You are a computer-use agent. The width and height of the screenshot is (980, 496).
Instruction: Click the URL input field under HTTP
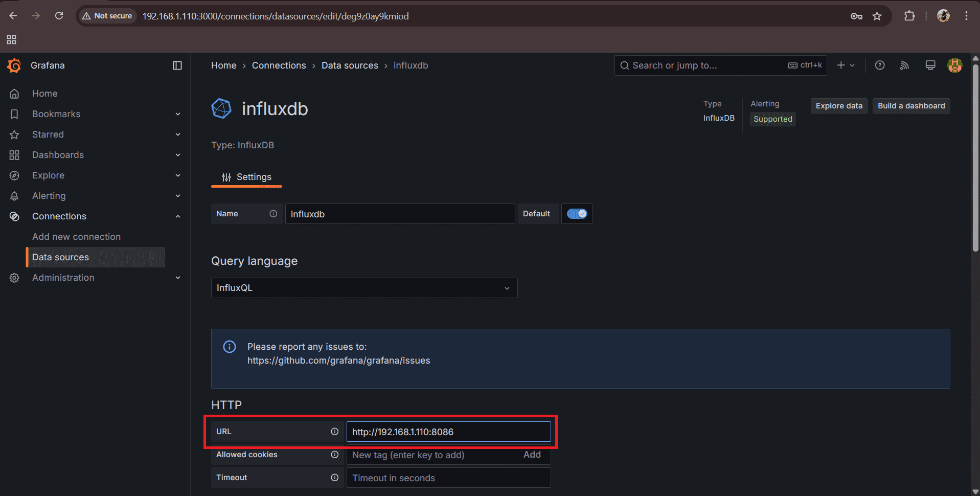click(x=448, y=432)
